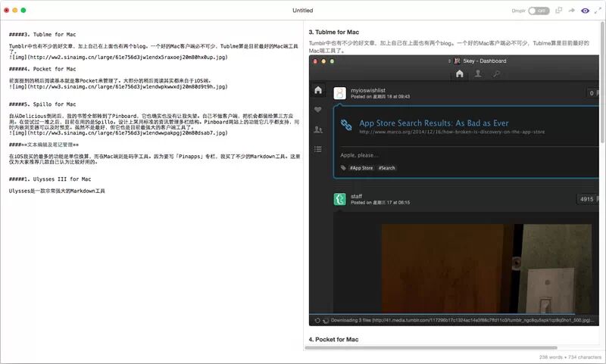Viewport: 606px width, 364px height.
Task: Click the image link ending in 9t9h.jpg
Action: [118, 87]
